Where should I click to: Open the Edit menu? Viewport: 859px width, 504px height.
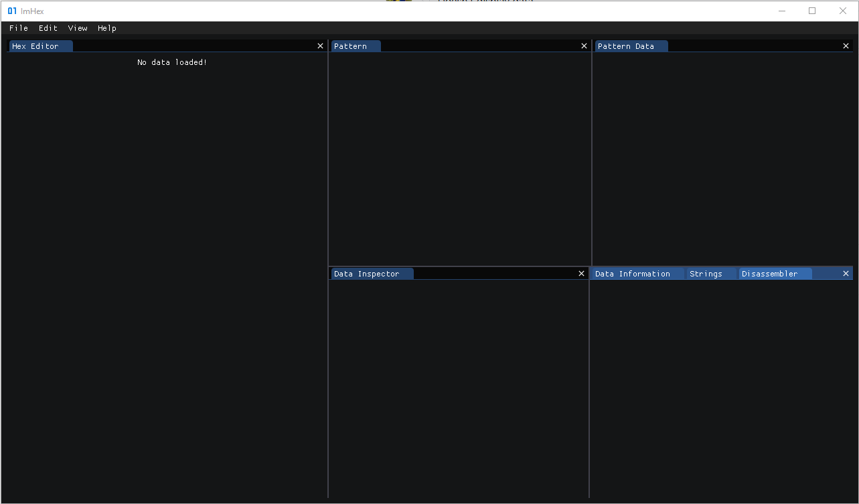click(x=48, y=28)
